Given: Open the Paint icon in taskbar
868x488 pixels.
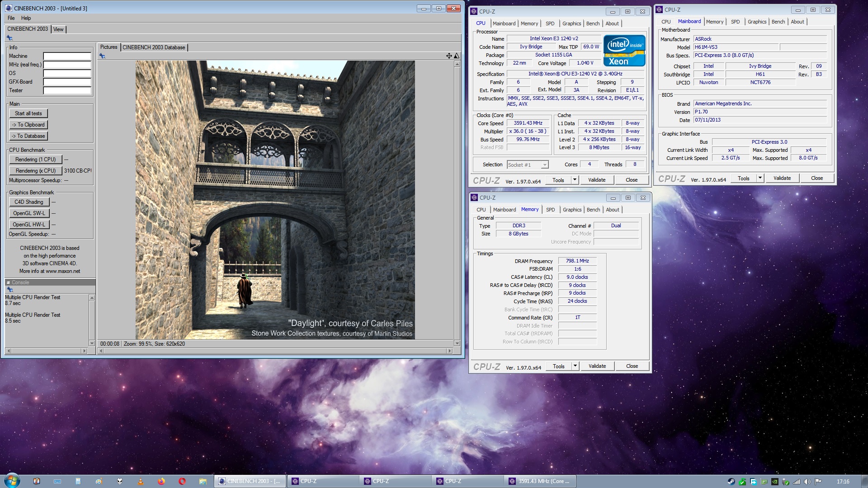Looking at the screenshot, I should 99,481.
